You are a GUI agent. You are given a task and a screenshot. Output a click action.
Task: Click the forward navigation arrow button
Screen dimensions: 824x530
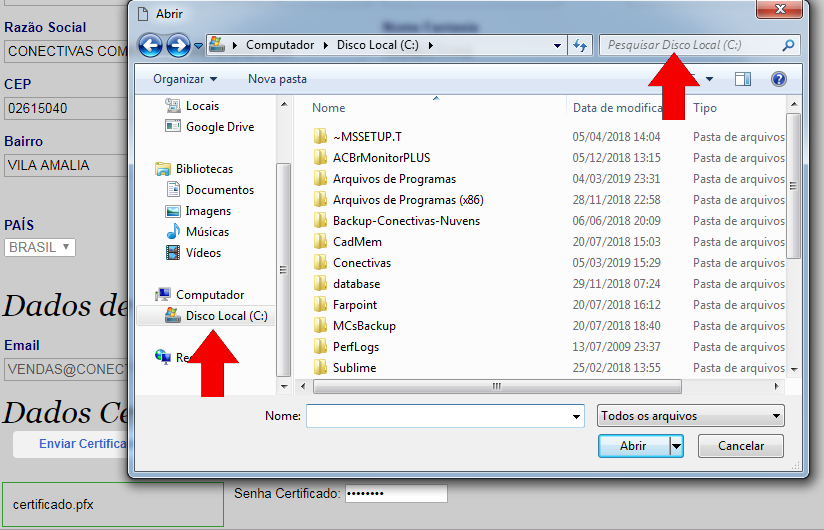pyautogui.click(x=178, y=45)
